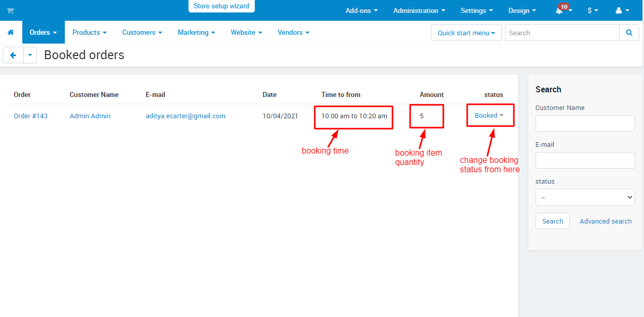Open the Products menu

click(x=90, y=32)
